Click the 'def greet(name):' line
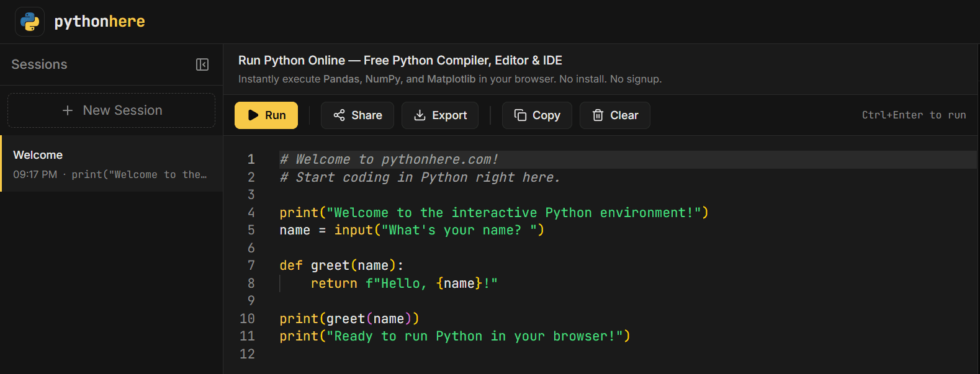The image size is (980, 374). click(x=341, y=265)
